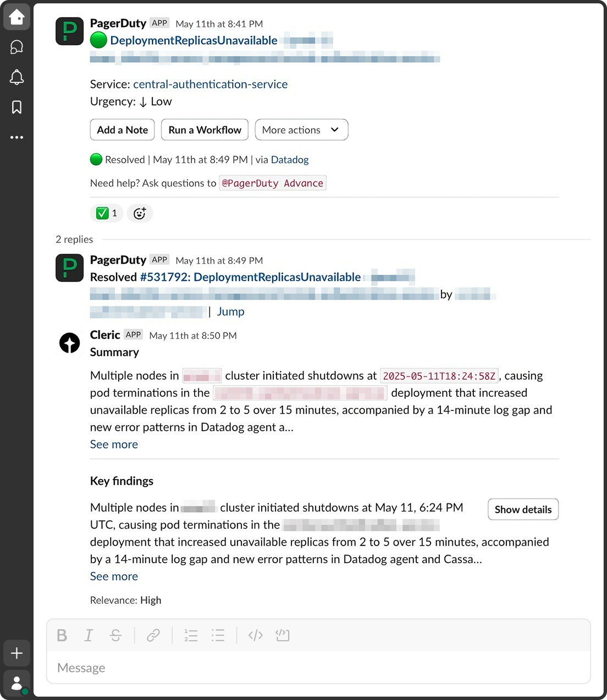
Task: Toggle bold formatting in message composer
Action: click(62, 635)
